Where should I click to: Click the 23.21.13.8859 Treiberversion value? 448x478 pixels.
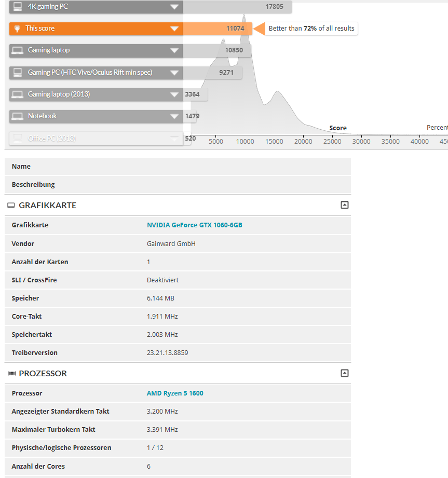(x=168, y=353)
